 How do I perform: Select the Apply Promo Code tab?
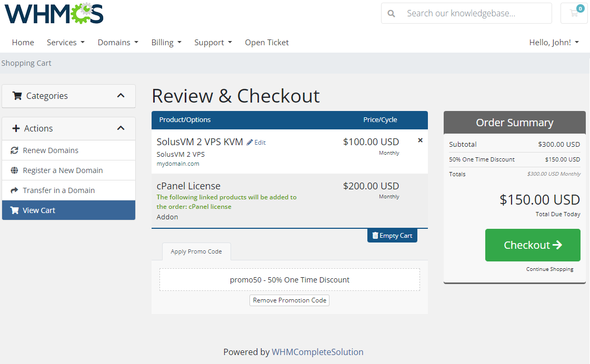pyautogui.click(x=196, y=251)
